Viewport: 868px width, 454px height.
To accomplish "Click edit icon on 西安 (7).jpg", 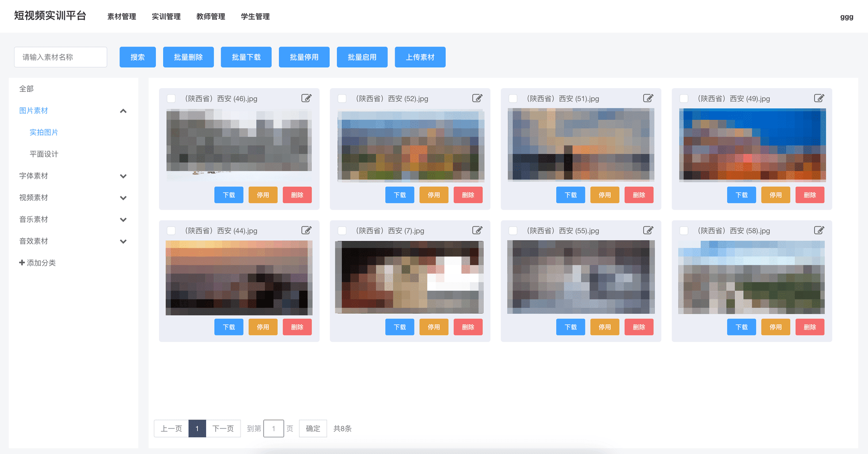I will pyautogui.click(x=477, y=230).
